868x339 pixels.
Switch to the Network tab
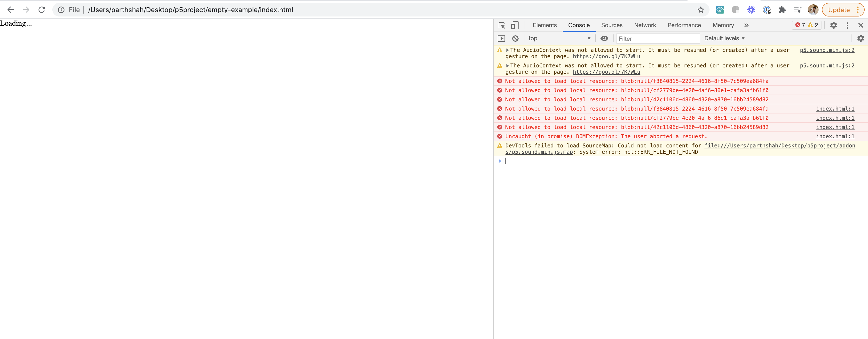(645, 25)
